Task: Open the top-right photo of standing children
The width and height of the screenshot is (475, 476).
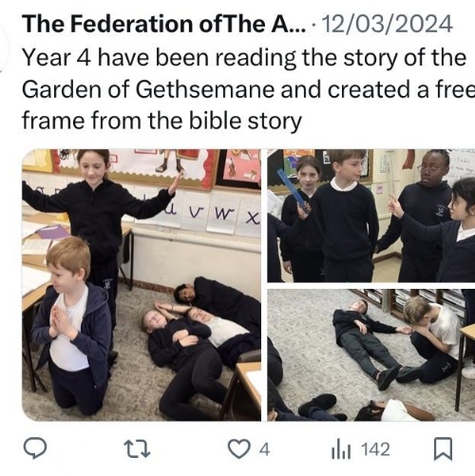Action: tap(370, 216)
